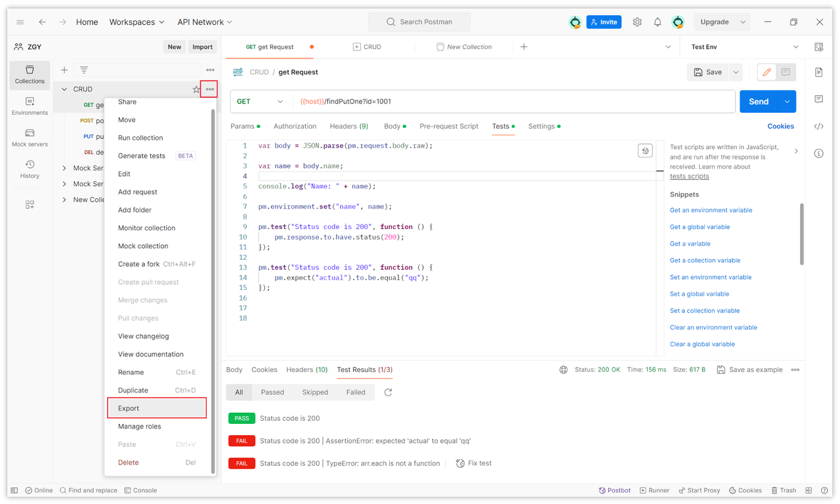Open the Collections sidebar panel
This screenshot has width=840, height=504.
pos(30,75)
